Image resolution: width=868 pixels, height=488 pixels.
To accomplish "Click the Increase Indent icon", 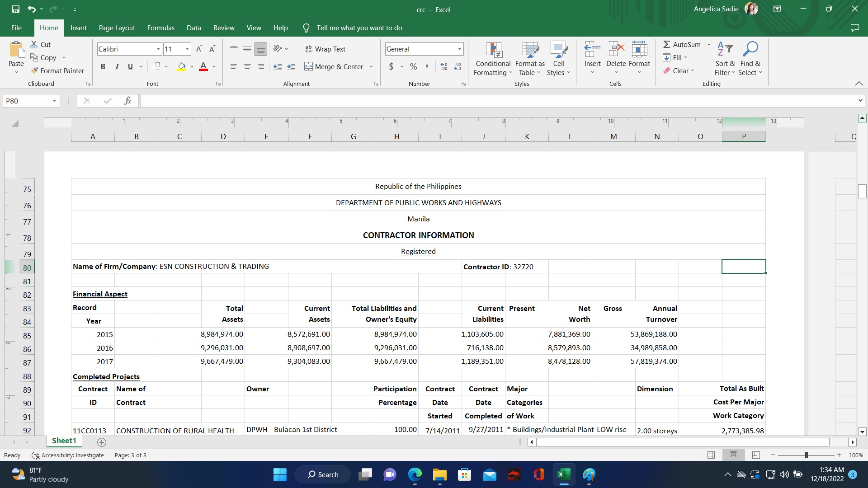I will 291,66.
